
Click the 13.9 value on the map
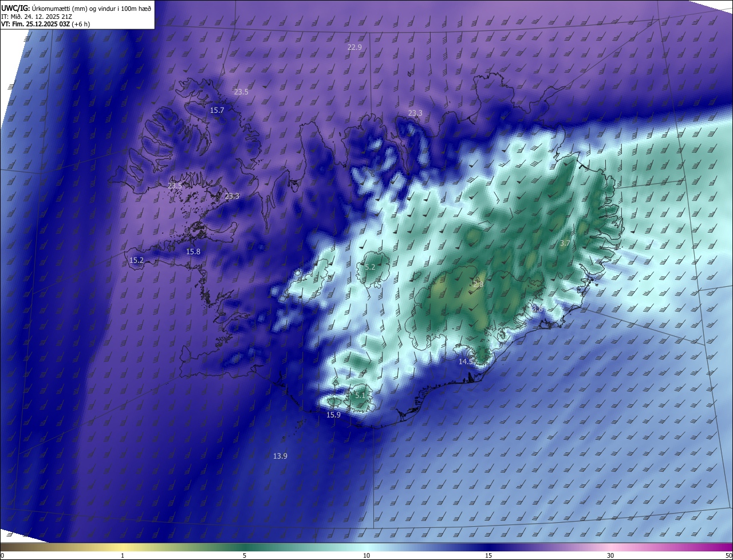tap(280, 456)
